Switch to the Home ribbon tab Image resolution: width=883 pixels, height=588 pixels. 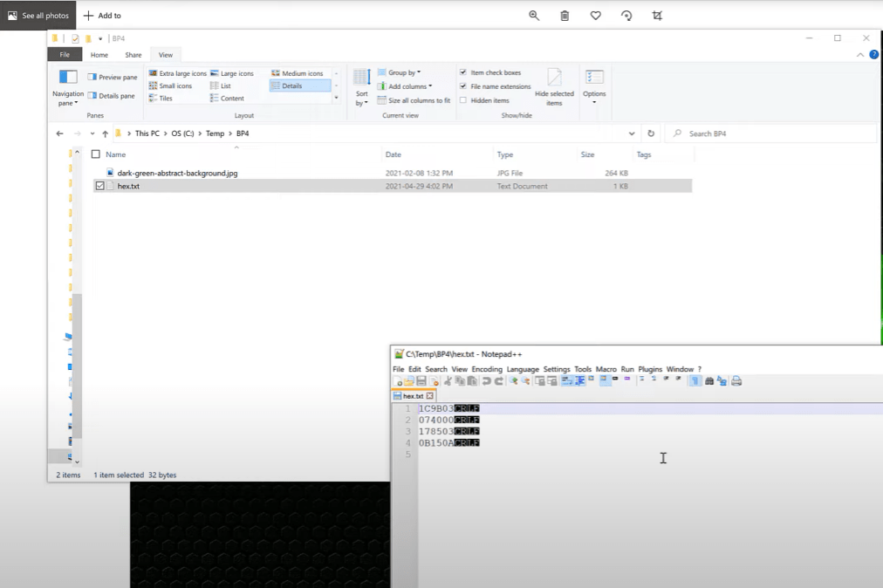point(99,55)
